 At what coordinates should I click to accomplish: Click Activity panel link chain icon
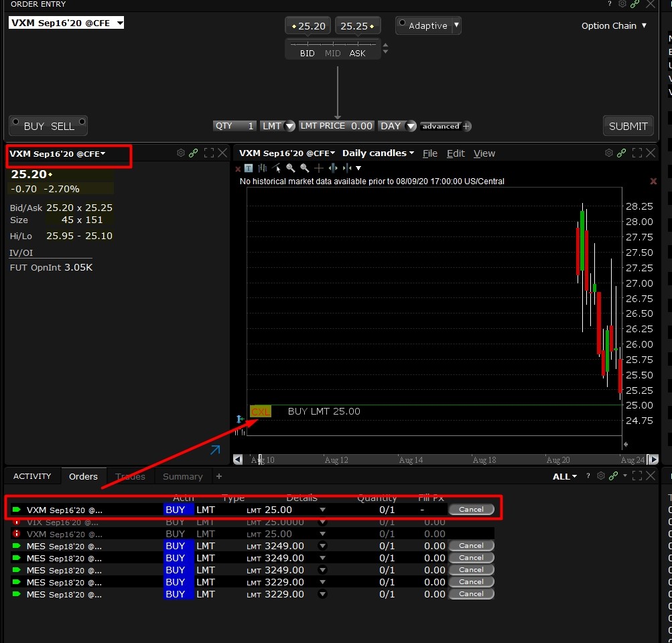click(613, 476)
